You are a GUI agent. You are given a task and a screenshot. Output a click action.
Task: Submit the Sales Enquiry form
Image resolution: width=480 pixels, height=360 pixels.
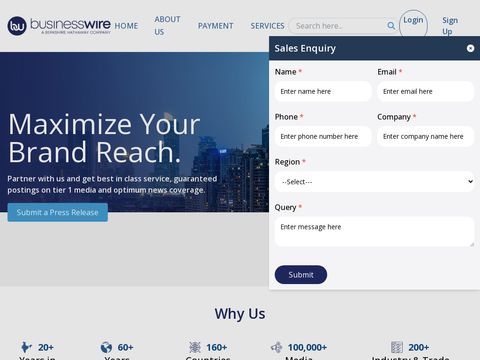click(301, 275)
